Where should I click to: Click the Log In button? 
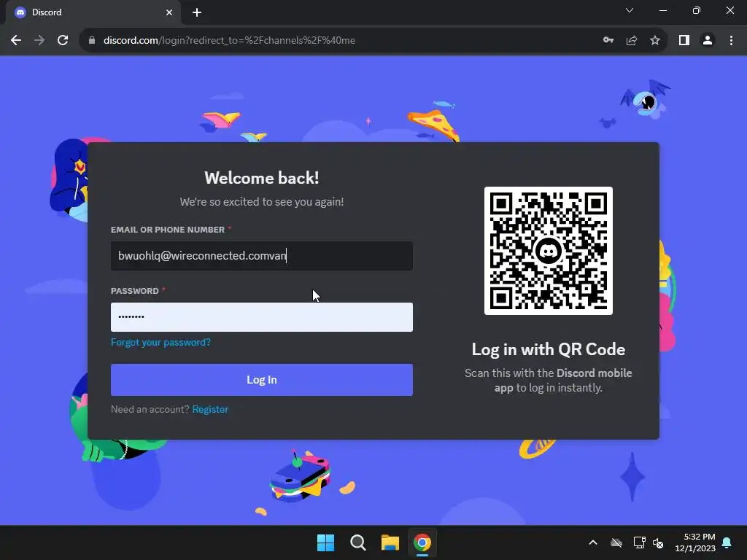tap(262, 379)
